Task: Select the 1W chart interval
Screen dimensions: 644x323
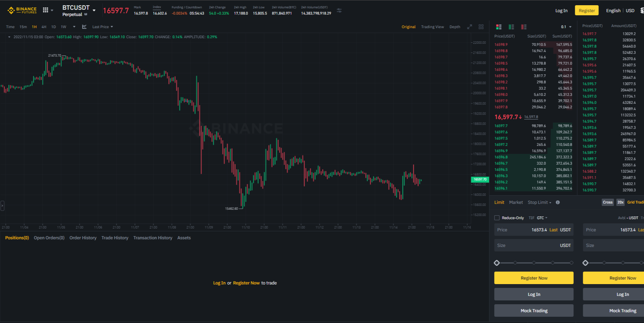Action: [x=64, y=27]
